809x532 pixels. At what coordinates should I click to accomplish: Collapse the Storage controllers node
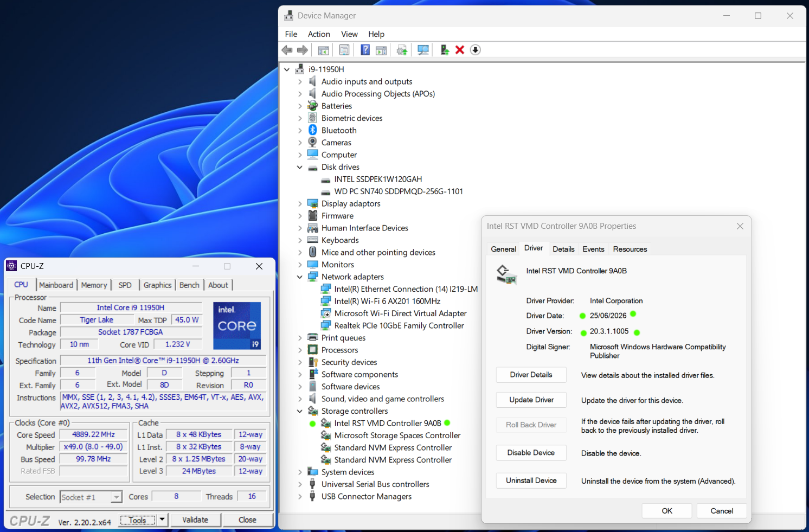300,411
